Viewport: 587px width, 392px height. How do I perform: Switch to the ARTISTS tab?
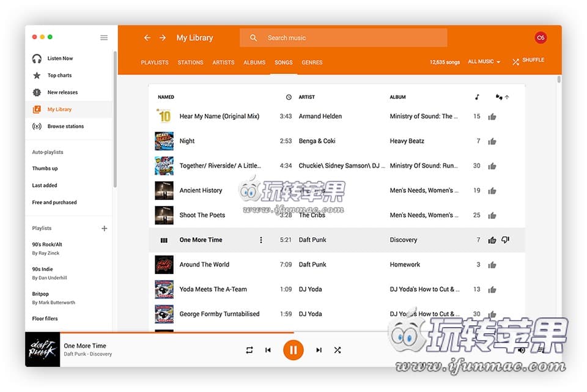(x=223, y=62)
